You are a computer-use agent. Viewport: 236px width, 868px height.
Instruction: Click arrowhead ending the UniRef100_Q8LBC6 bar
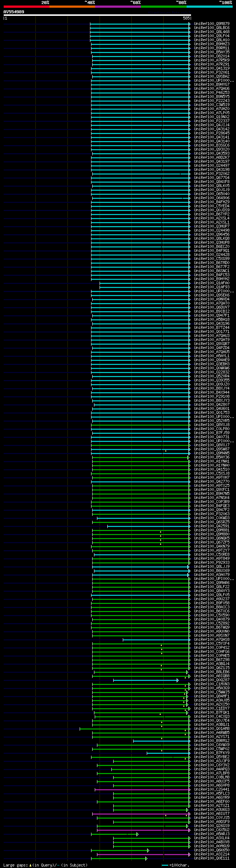190,28
